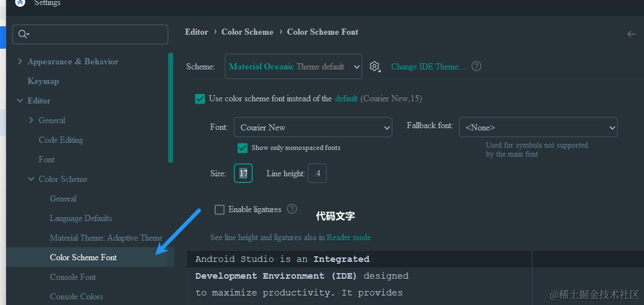The height and width of the screenshot is (305, 644).
Task: Click the Android Studio logo in title bar
Action: [x=21, y=2]
